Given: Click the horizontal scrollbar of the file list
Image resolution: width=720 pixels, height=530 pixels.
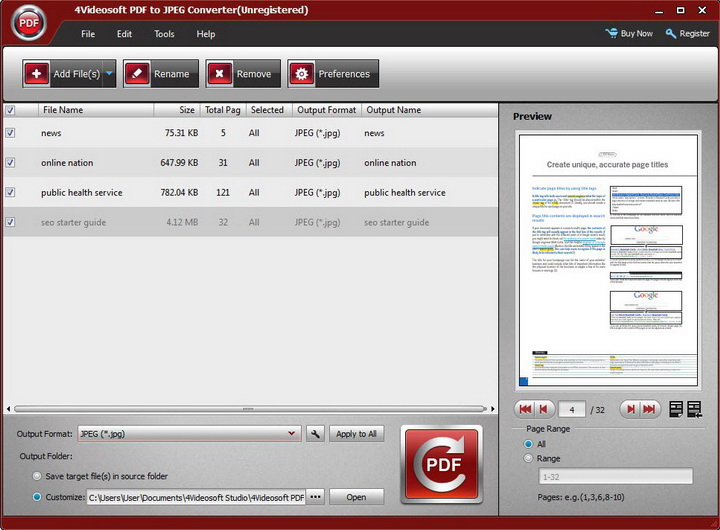Looking at the screenshot, I should pos(250,408).
